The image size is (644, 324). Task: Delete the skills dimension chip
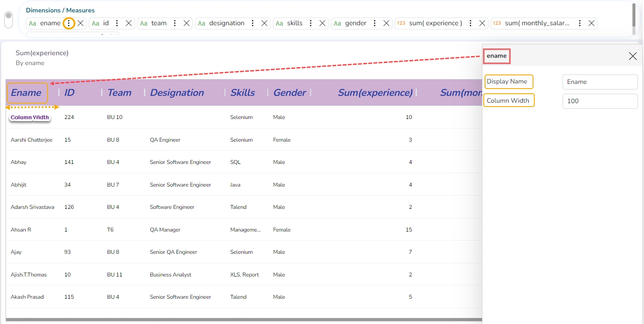322,24
